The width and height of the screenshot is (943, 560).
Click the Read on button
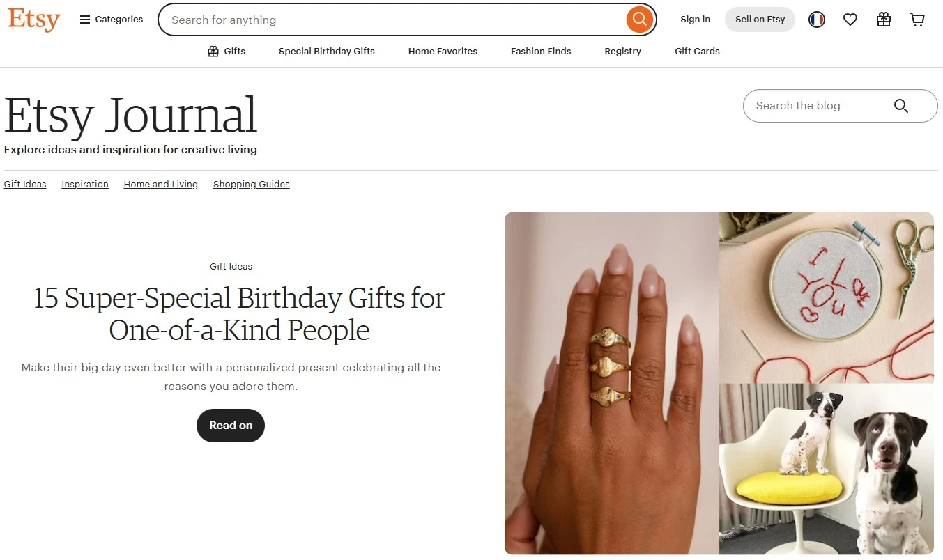point(231,426)
